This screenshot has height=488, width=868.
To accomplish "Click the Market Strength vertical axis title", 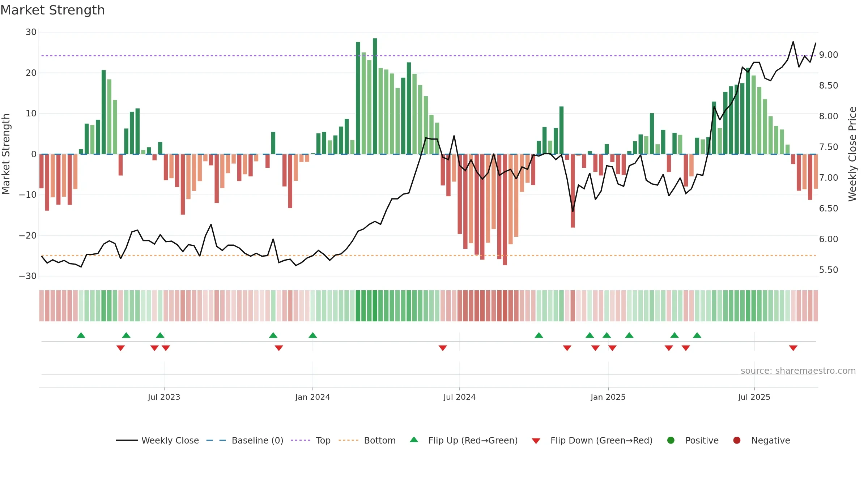I will click(6, 154).
